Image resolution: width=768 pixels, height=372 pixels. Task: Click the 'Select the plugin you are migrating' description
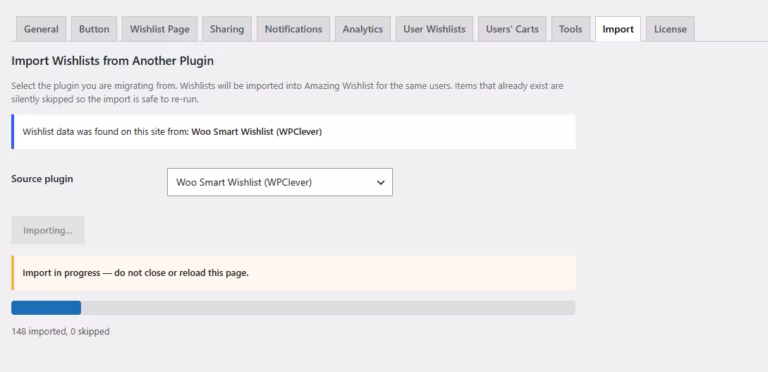click(x=287, y=92)
